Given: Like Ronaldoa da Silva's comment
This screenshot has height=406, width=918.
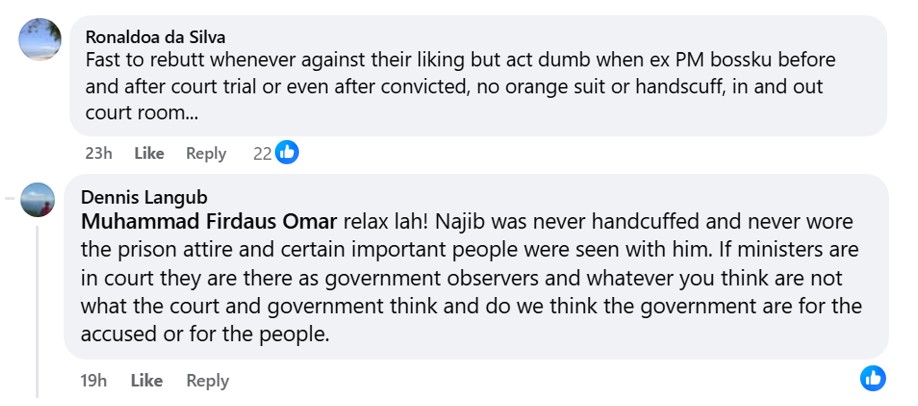Looking at the screenshot, I should [x=149, y=153].
